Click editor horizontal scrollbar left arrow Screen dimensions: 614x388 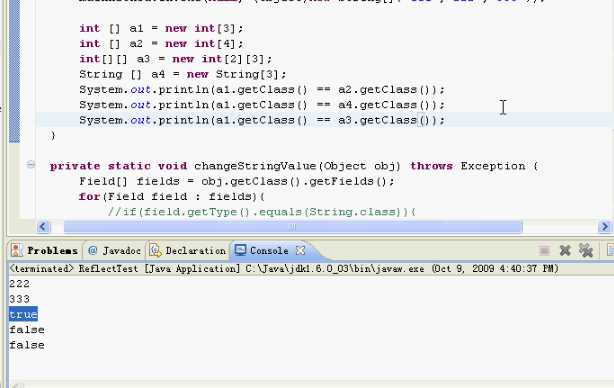[x=43, y=227]
